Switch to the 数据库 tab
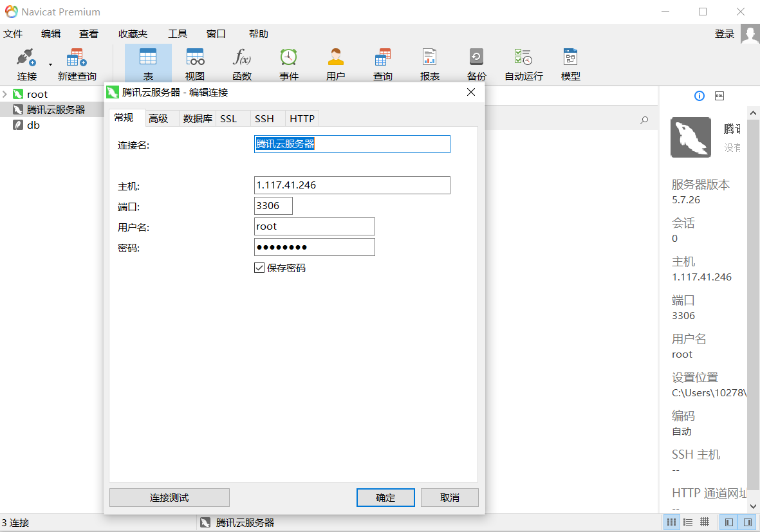The image size is (760, 532). coord(198,119)
